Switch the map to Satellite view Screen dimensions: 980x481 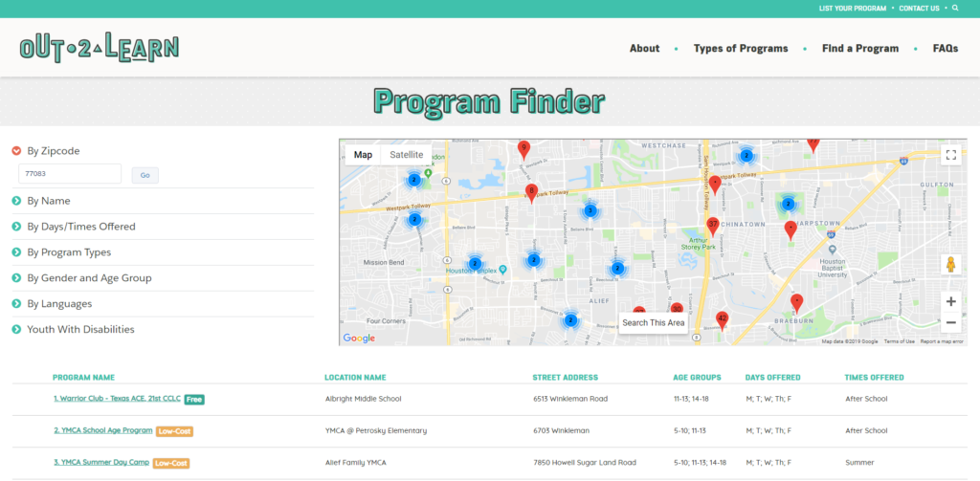click(x=406, y=155)
